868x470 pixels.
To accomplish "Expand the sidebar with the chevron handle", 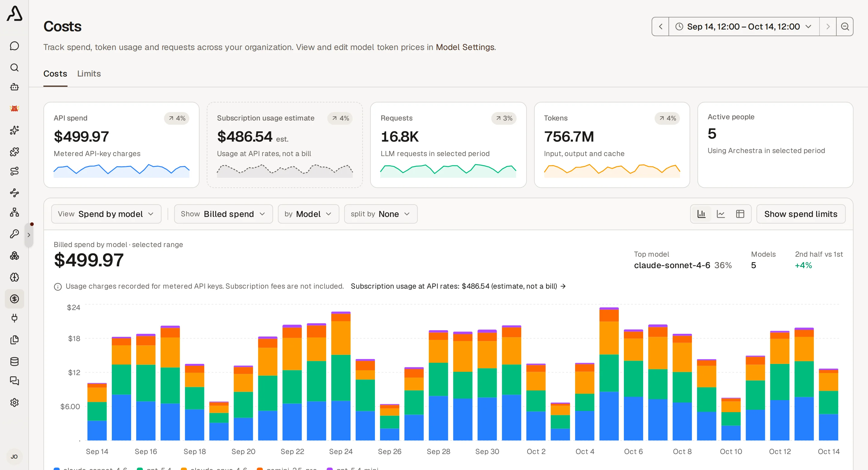I will pos(29,235).
